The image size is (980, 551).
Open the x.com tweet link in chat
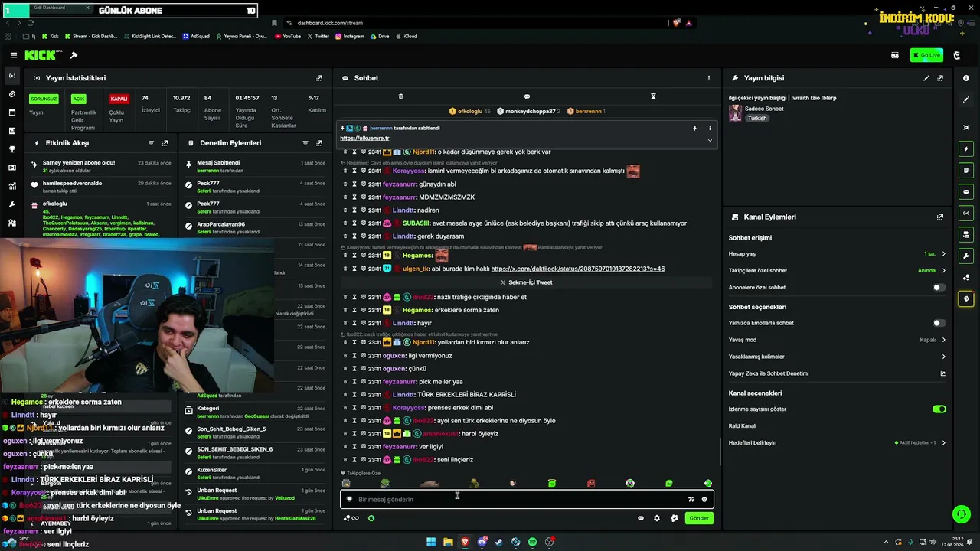577,269
